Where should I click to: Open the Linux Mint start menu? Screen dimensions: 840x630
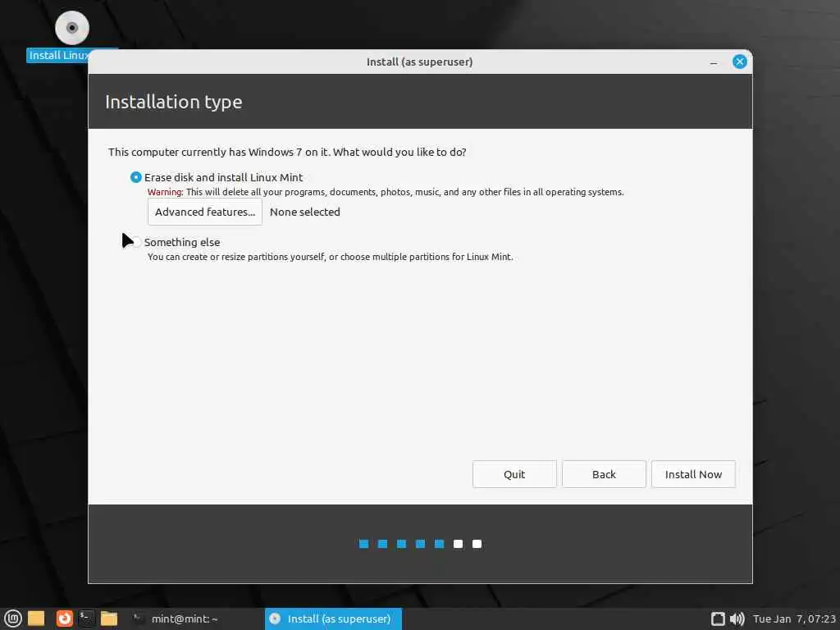click(x=13, y=619)
